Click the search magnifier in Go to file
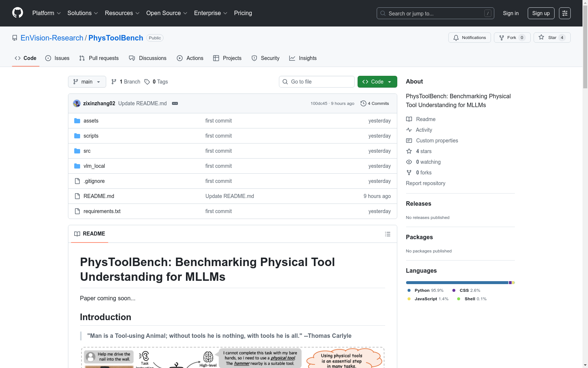 [x=285, y=82]
